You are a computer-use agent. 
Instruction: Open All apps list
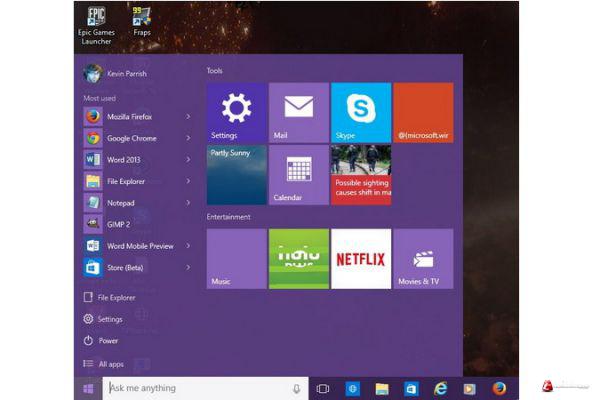coord(110,364)
